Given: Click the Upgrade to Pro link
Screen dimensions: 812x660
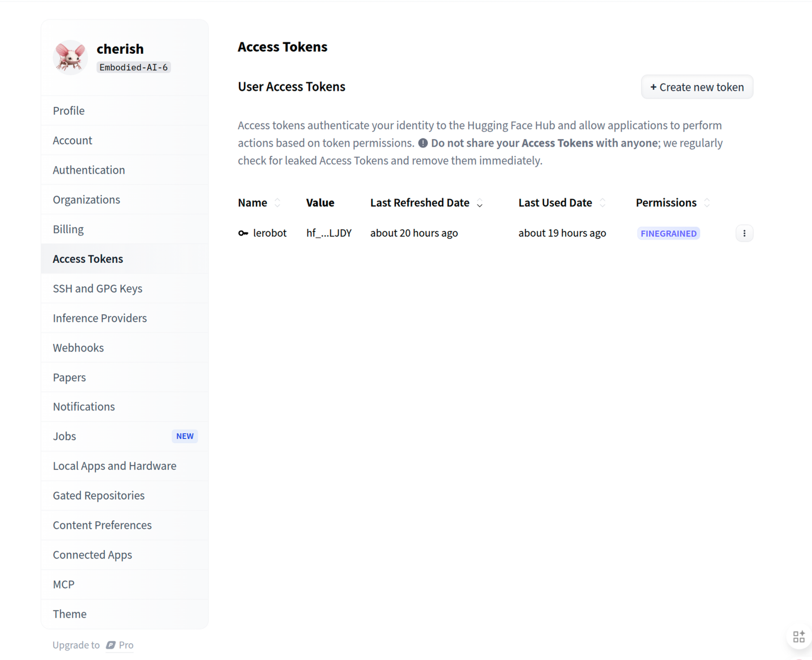Looking at the screenshot, I should pyautogui.click(x=93, y=645).
